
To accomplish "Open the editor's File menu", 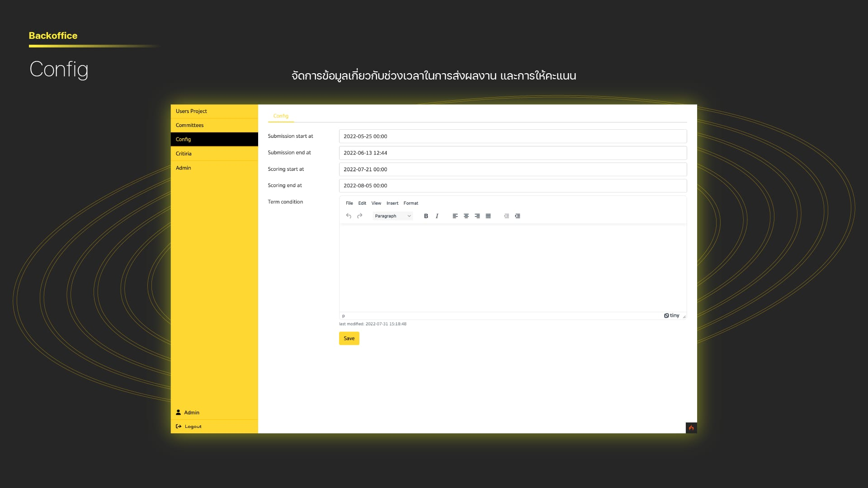I will pyautogui.click(x=349, y=203).
